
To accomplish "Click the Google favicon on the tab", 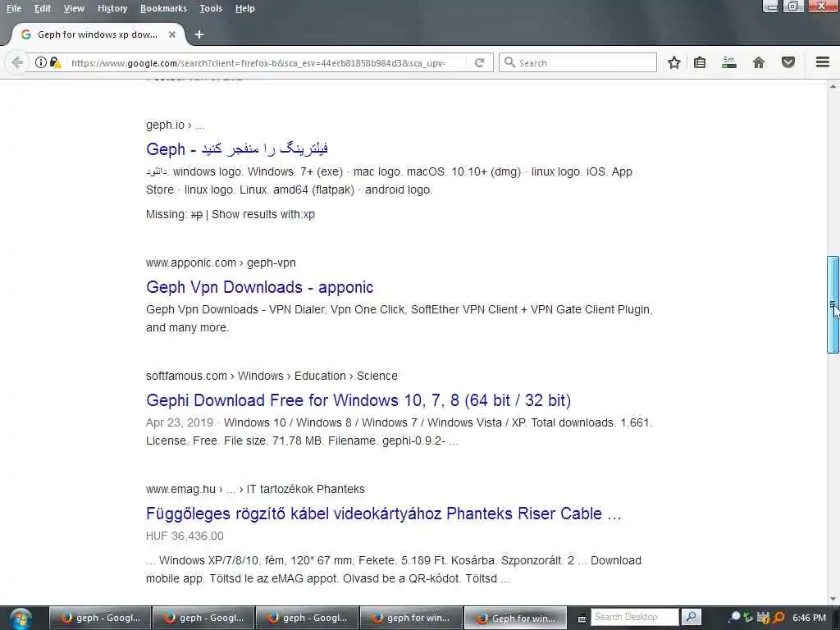I will 25,34.
